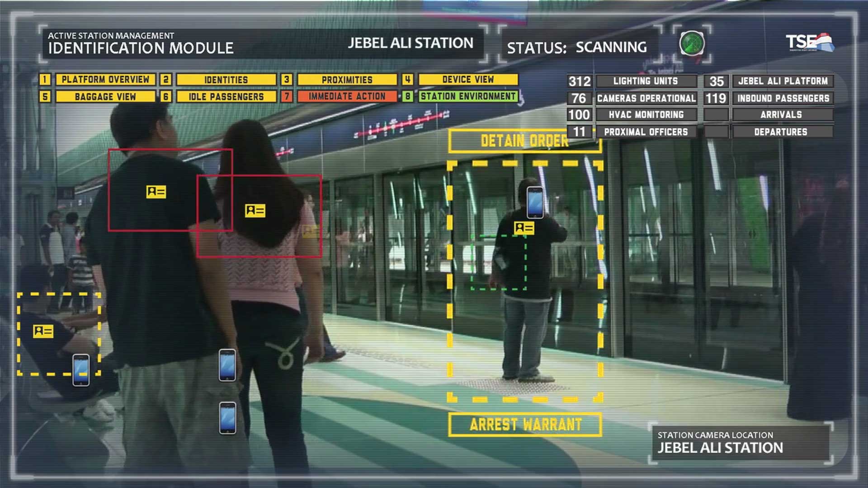Click the Station Camera Location label panel
The width and height of the screenshot is (868, 488).
point(741,443)
